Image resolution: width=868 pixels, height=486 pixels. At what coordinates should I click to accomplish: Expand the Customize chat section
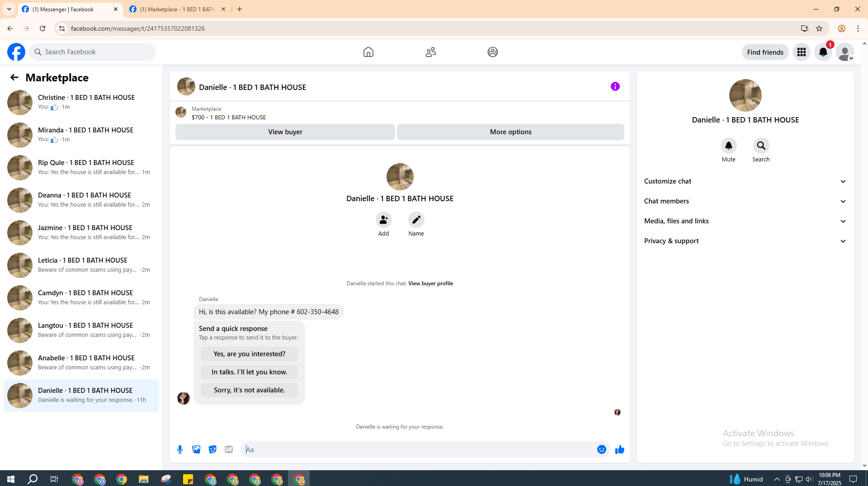click(745, 181)
